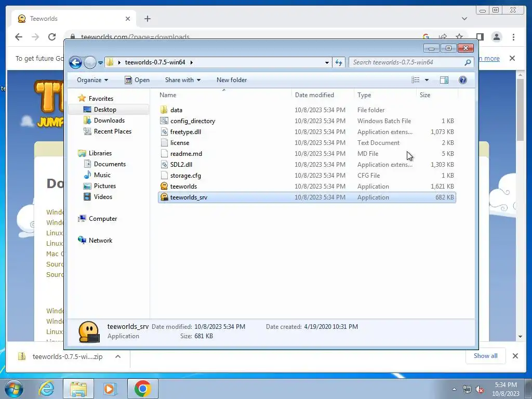
Task: Click the large teeworlds_srv preview icon in details pane
Action: [x=89, y=331]
